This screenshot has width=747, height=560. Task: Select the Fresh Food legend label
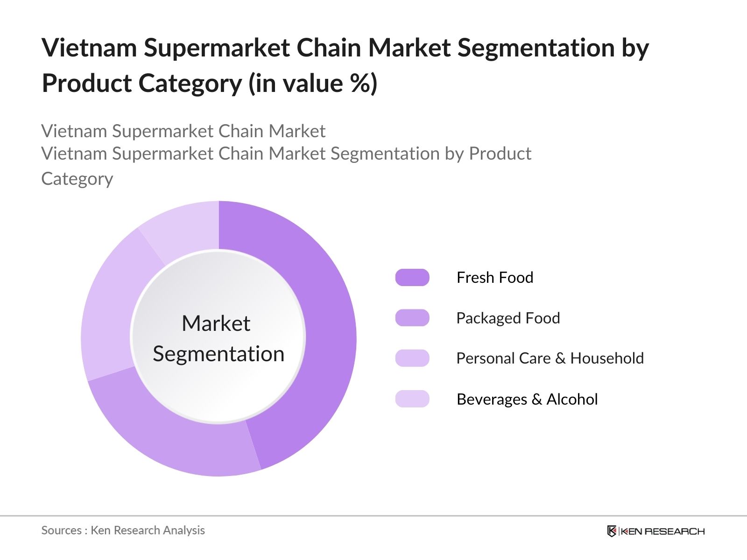point(494,277)
